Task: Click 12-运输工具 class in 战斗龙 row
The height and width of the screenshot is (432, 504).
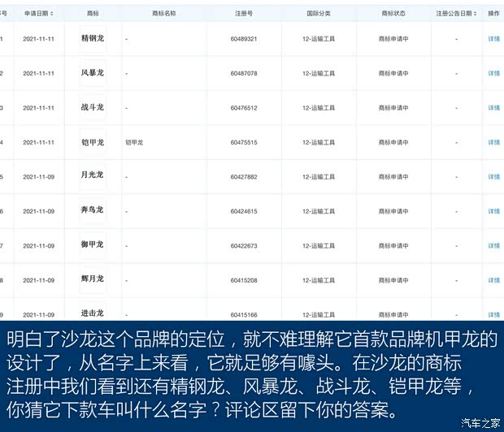Action: [319, 108]
